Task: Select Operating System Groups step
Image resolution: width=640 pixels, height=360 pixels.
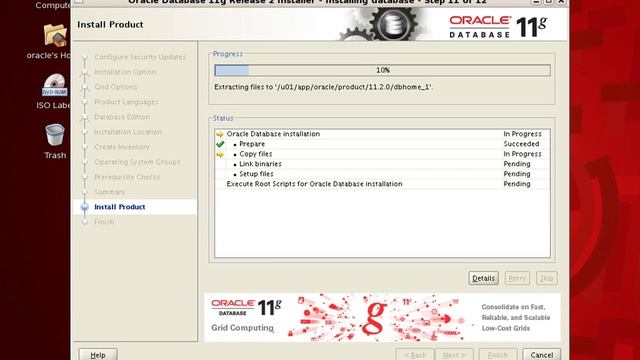Action: 137,162
